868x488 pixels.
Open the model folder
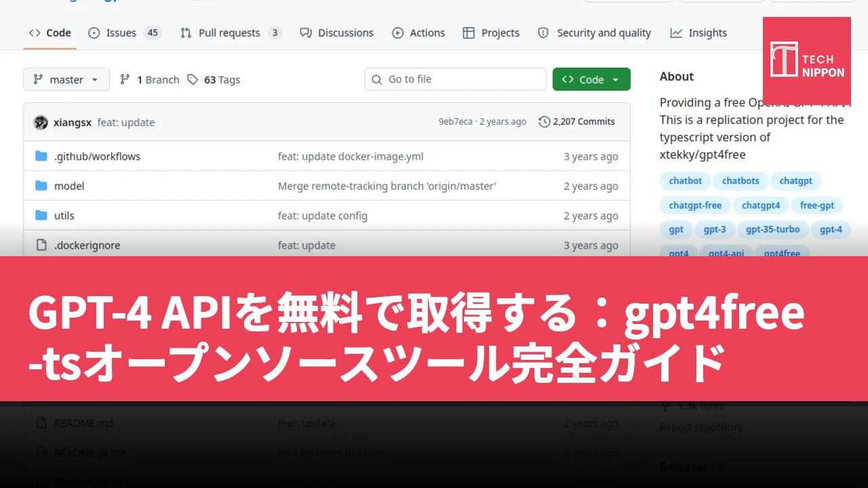[x=69, y=186]
